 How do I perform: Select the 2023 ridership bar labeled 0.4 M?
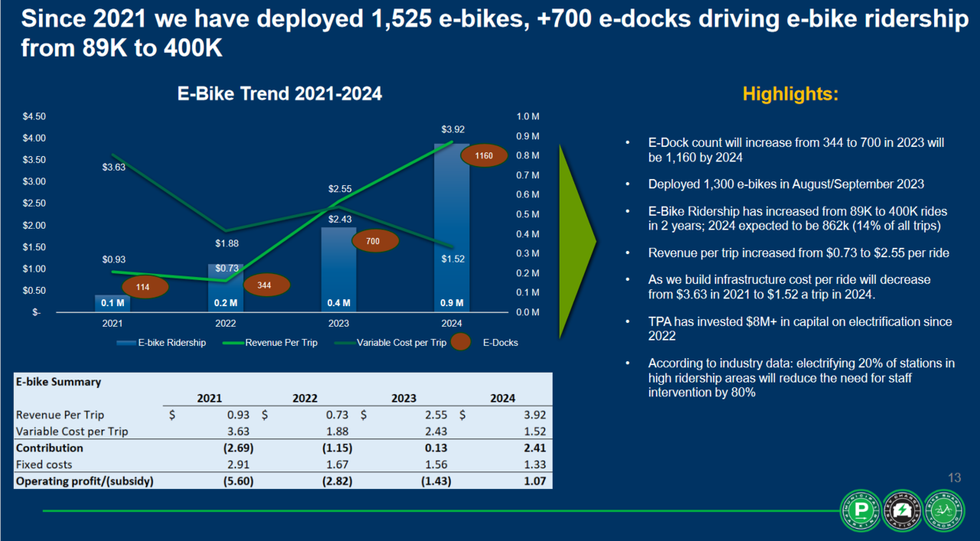[x=338, y=269]
